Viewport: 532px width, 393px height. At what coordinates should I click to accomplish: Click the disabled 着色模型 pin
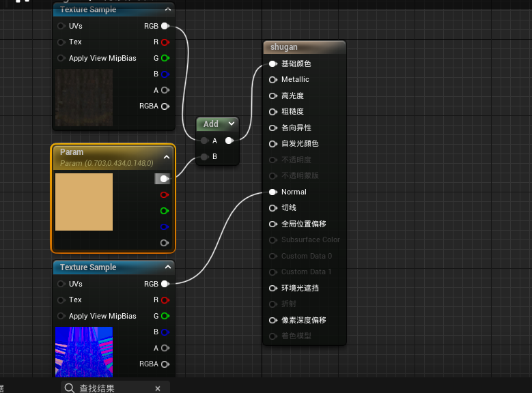pyautogui.click(x=272, y=336)
